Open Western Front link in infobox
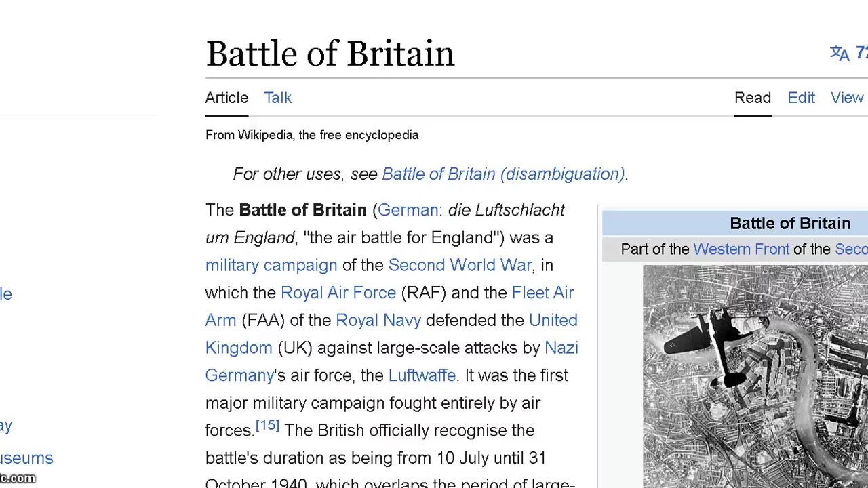 click(741, 249)
